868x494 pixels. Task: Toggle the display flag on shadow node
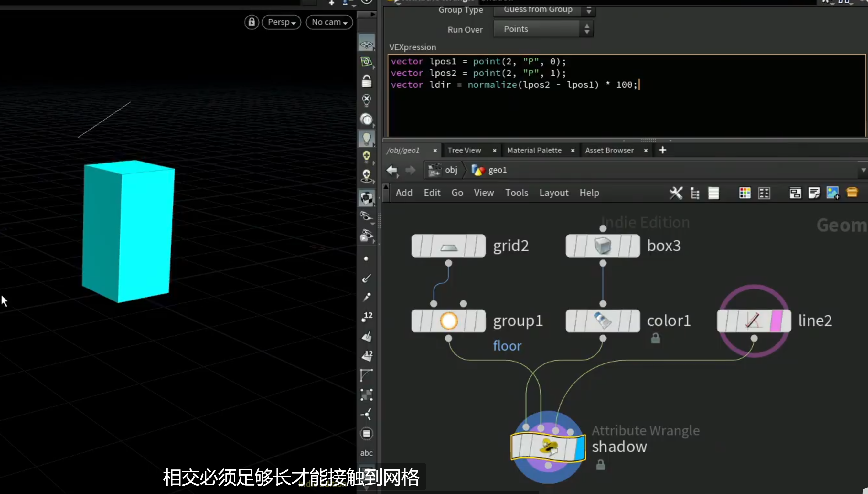(x=579, y=448)
